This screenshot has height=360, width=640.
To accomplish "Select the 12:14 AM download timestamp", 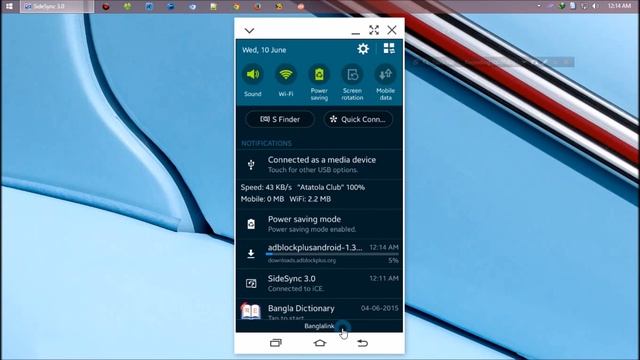I will tap(384, 247).
